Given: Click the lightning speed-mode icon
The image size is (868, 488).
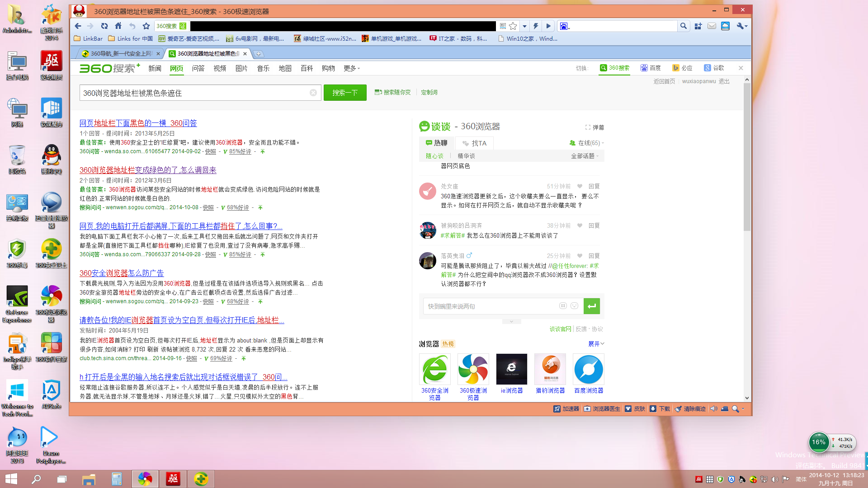Looking at the screenshot, I should point(535,26).
